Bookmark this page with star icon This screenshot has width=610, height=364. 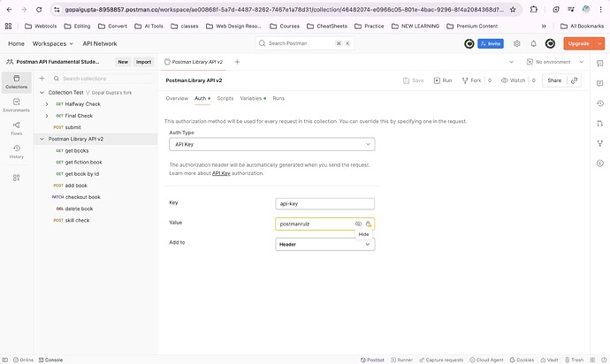point(513,10)
